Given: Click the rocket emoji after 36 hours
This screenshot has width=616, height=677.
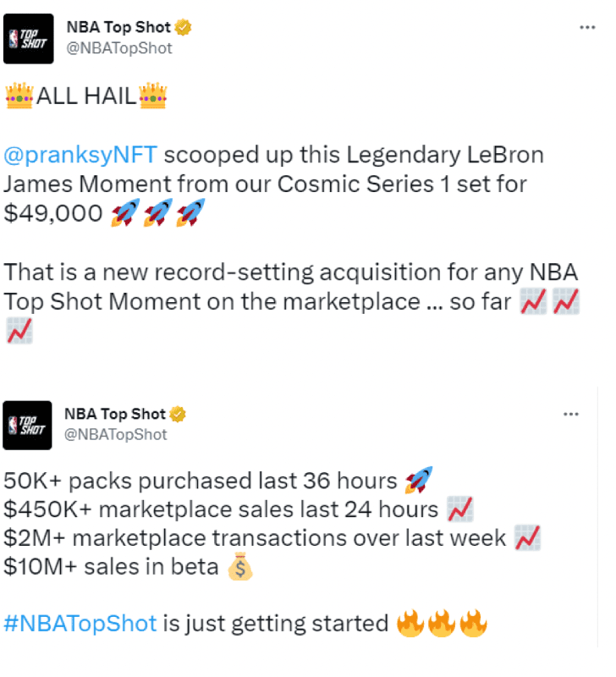Looking at the screenshot, I should pyautogui.click(x=419, y=480).
